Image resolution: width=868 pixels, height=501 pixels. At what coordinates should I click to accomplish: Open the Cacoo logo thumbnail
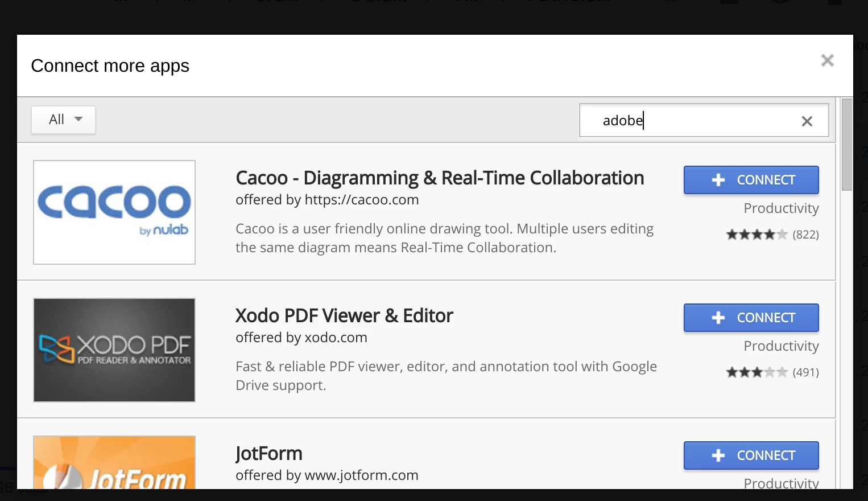pyautogui.click(x=114, y=212)
